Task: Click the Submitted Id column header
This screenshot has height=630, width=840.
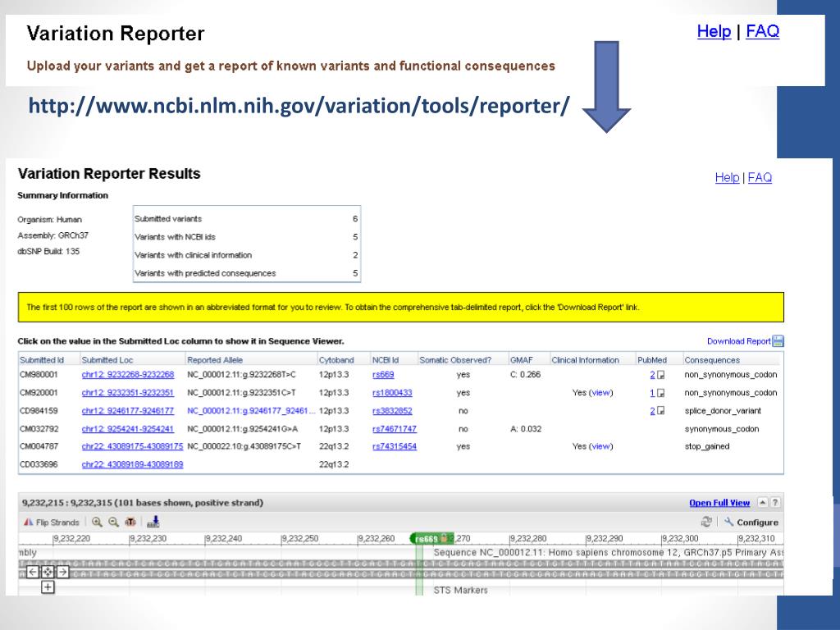Action: [42, 360]
